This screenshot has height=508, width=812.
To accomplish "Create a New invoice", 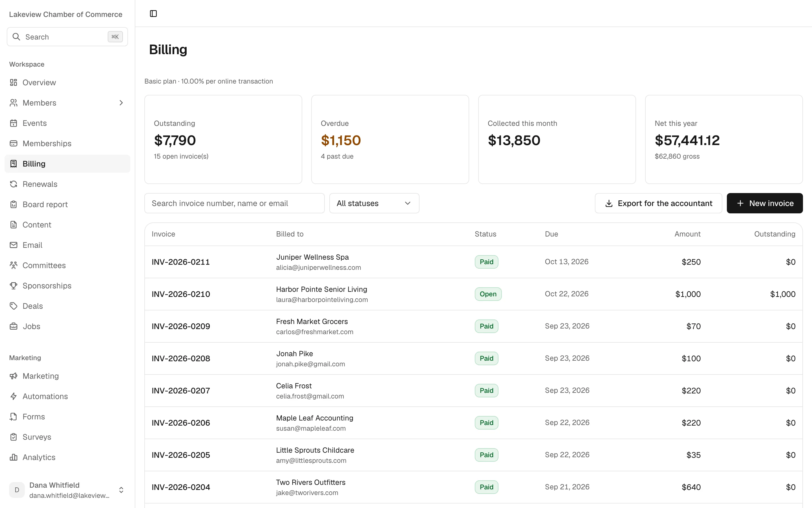I will [765, 203].
